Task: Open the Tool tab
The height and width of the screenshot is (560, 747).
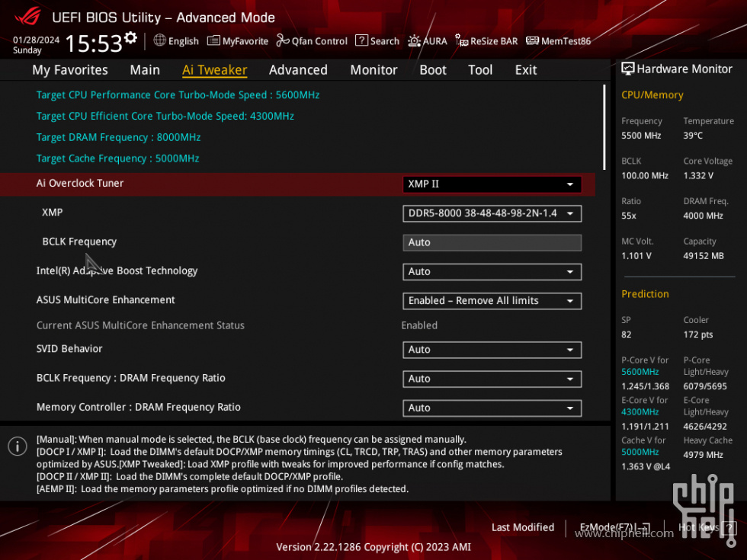Action: [x=480, y=70]
